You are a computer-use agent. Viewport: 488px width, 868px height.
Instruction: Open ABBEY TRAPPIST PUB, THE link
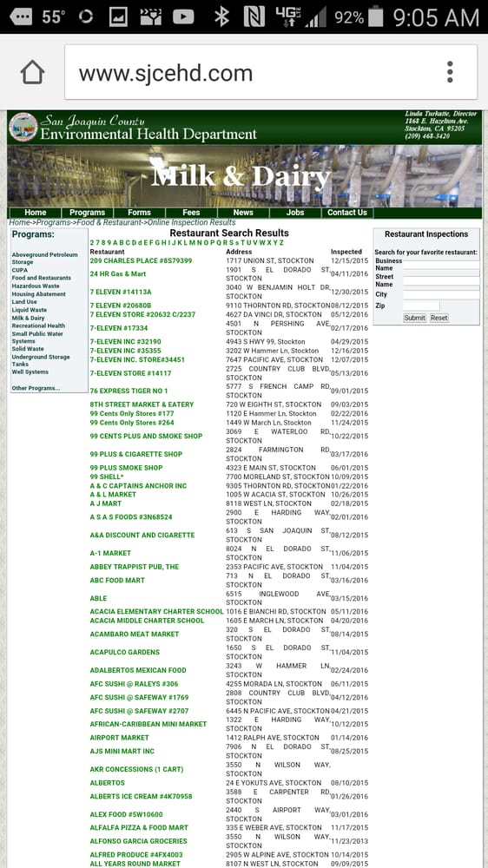pos(135,567)
